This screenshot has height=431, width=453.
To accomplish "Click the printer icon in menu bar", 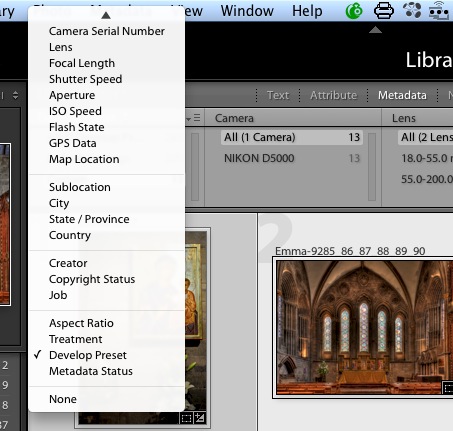I will 384,11.
